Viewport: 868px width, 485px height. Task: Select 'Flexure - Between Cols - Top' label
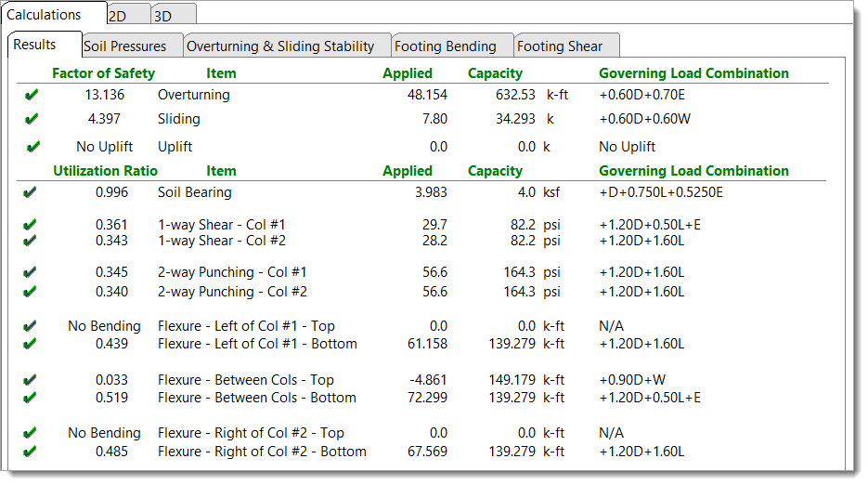[246, 380]
